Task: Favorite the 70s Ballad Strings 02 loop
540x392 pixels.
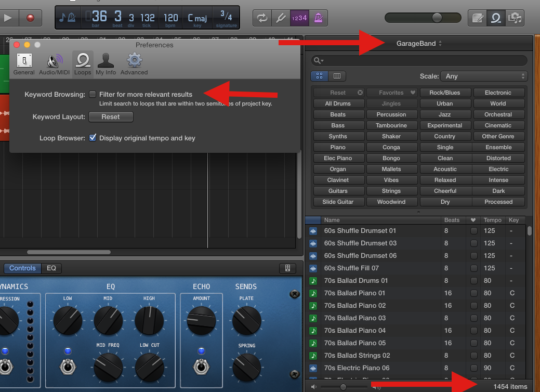Action: tap(474, 356)
